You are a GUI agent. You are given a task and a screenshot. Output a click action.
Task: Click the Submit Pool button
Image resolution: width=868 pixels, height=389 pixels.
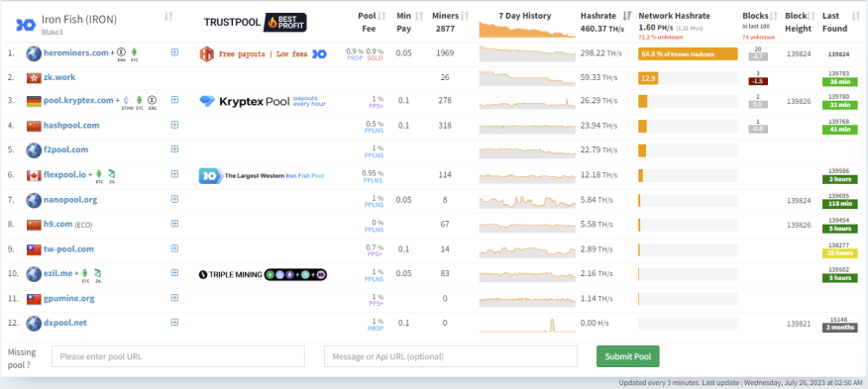point(628,356)
